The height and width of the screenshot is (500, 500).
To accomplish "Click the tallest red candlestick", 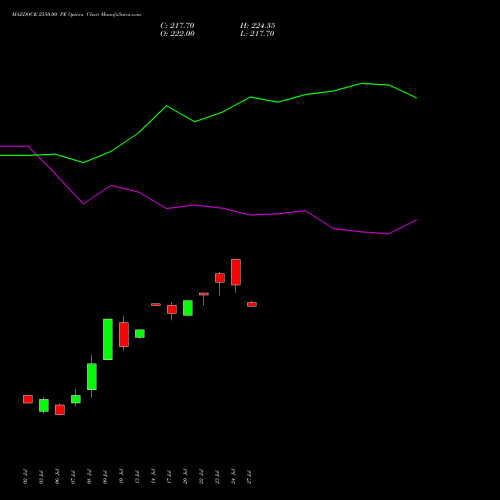I will (x=236, y=272).
